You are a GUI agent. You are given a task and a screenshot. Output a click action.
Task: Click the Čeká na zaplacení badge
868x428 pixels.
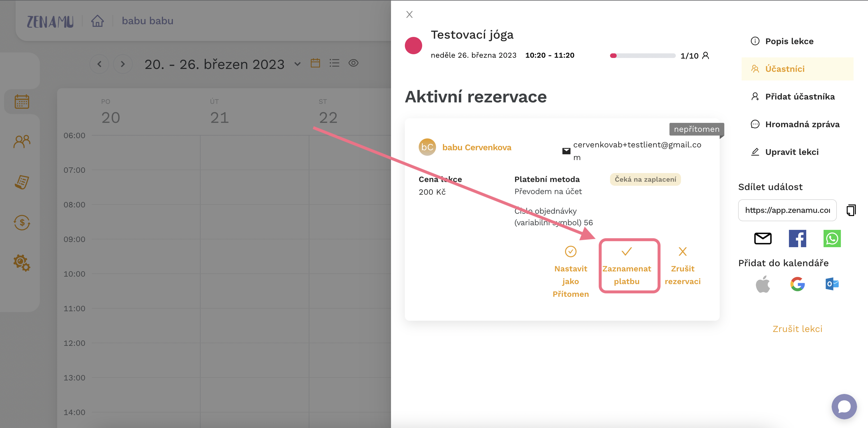point(645,179)
